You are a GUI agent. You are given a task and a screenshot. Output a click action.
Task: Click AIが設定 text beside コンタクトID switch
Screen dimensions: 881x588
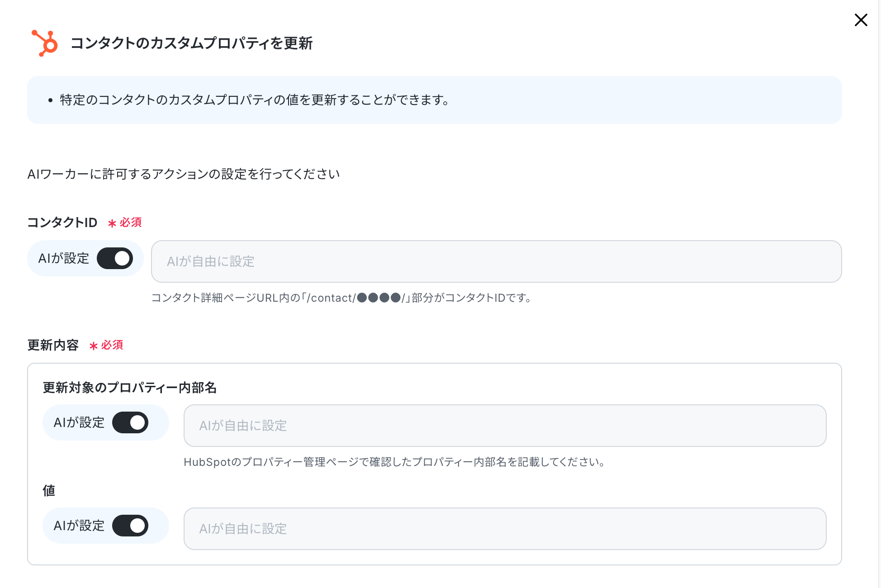64,258
